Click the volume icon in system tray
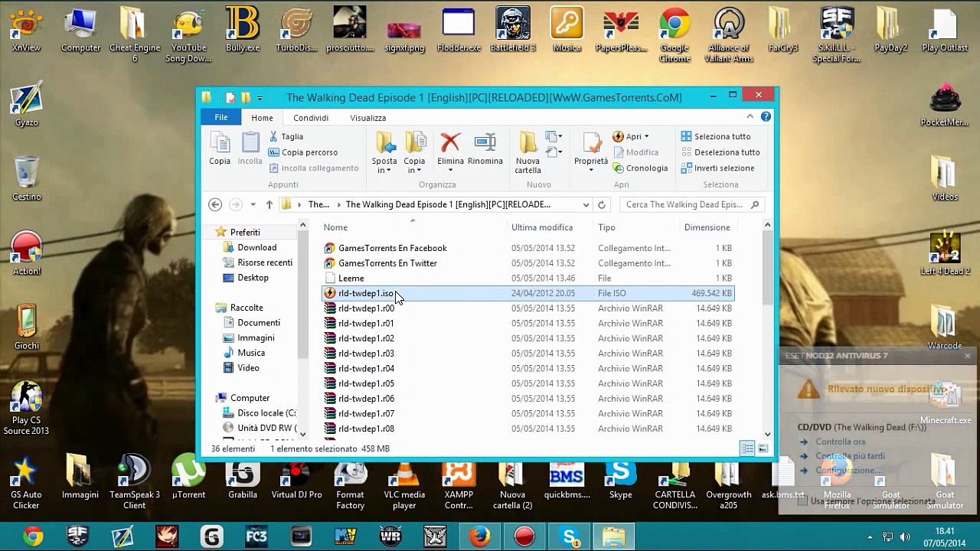 point(904,536)
